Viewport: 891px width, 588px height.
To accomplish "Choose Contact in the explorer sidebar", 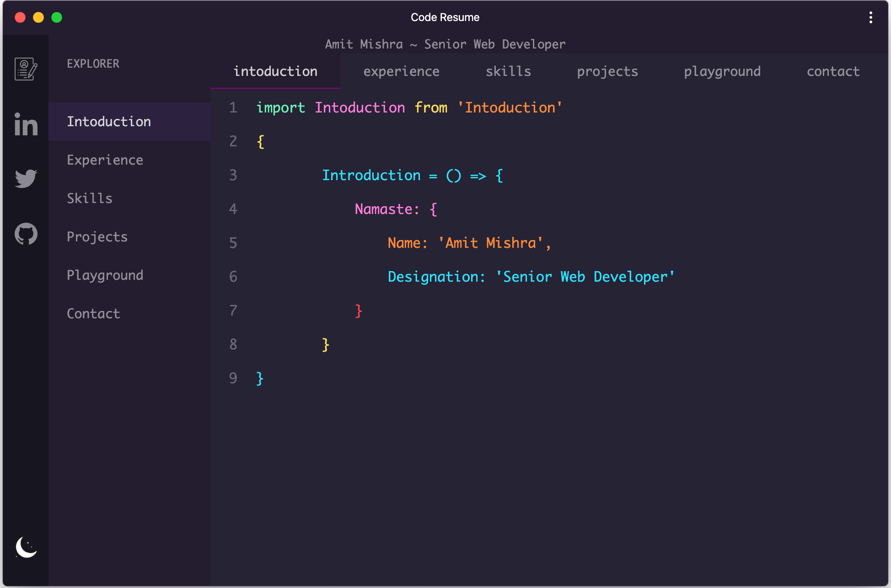I will point(93,314).
